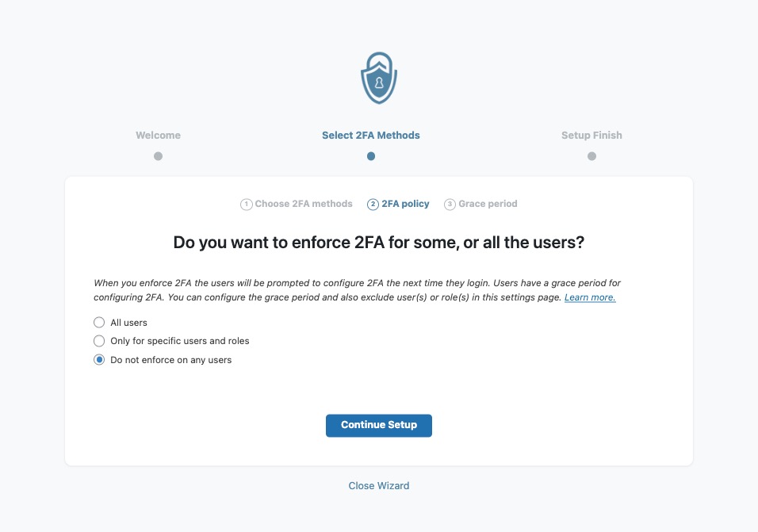Click the Welcome step label
The width and height of the screenshot is (758, 532).
coord(158,136)
